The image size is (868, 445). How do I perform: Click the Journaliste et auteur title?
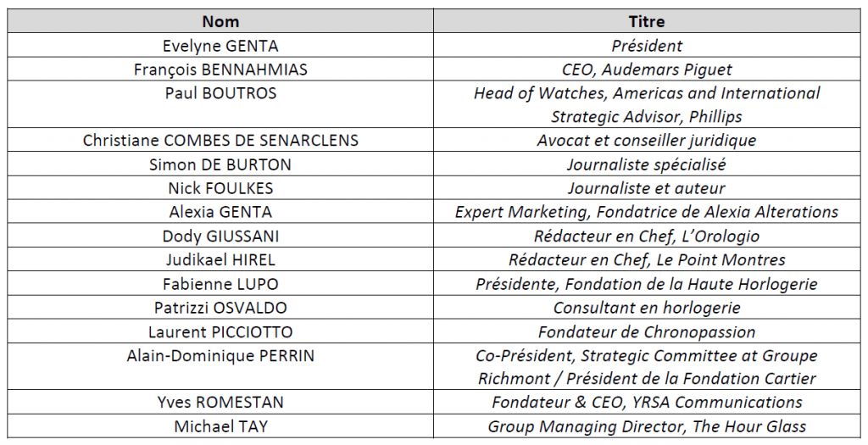point(647,188)
